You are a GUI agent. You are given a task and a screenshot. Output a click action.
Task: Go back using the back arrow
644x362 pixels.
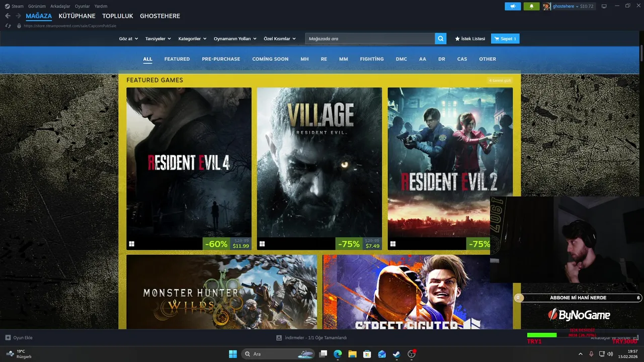(x=8, y=16)
